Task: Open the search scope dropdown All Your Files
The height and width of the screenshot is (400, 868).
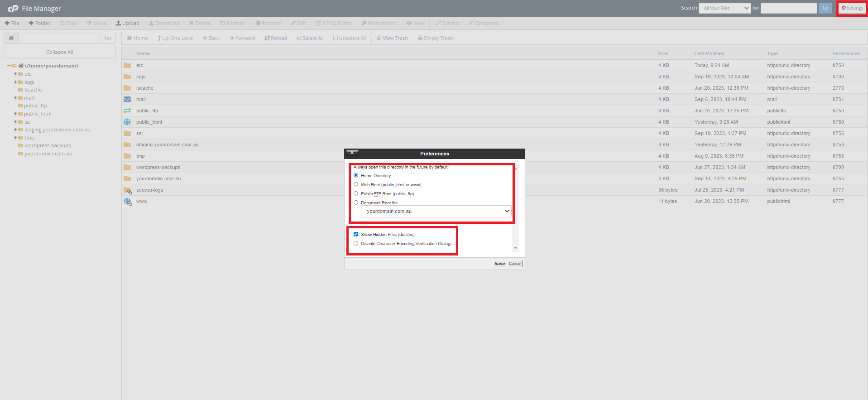Action: (x=724, y=8)
